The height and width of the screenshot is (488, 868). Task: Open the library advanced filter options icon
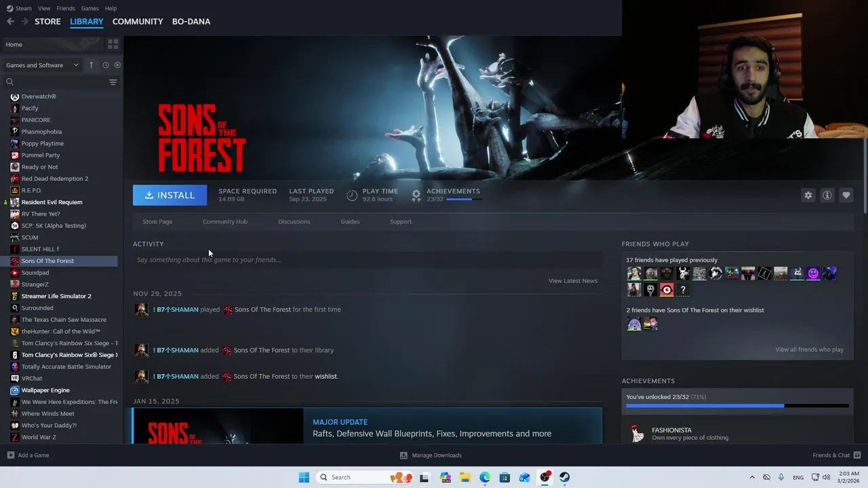pos(113,82)
